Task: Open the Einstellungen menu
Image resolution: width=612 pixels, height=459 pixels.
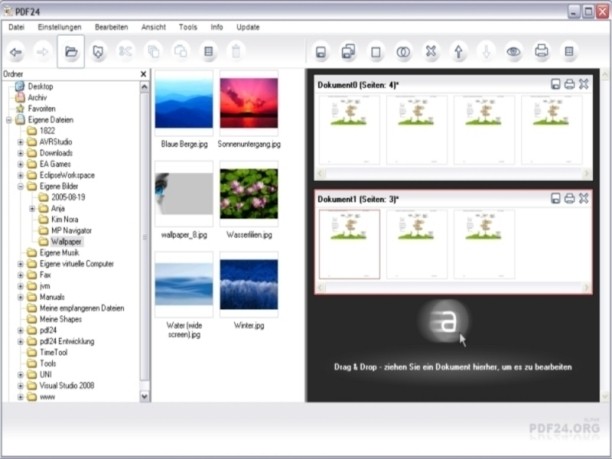Action: tap(59, 27)
